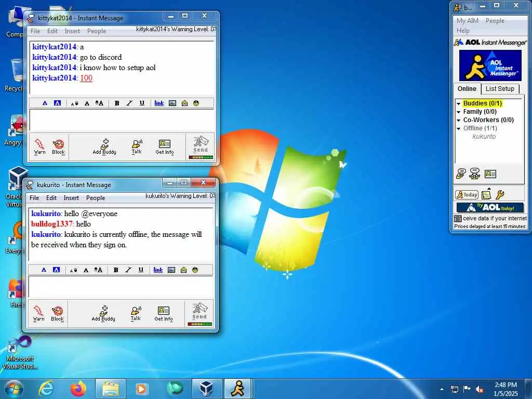
Task: Select offline buddy kukurito in Buddy List
Action: (484, 137)
